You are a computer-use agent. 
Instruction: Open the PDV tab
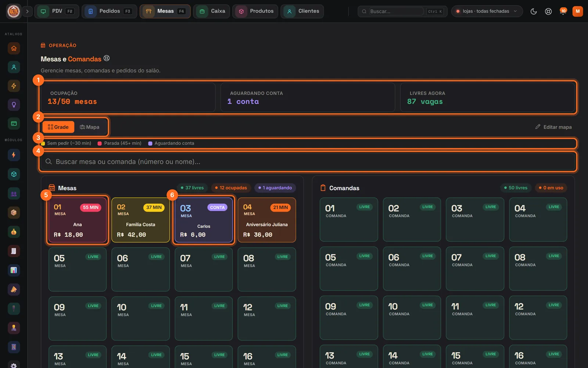[57, 11]
